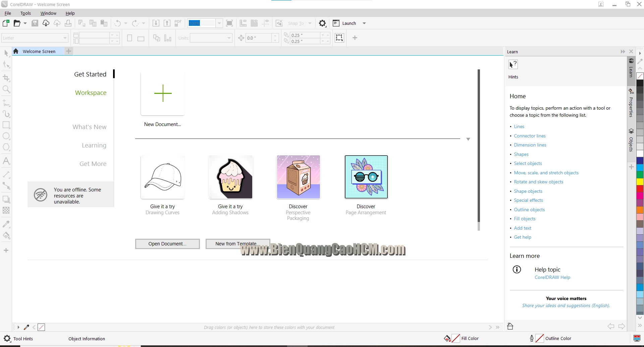Click Share your ideas and suggestions link
The image size is (644, 347).
(566, 305)
